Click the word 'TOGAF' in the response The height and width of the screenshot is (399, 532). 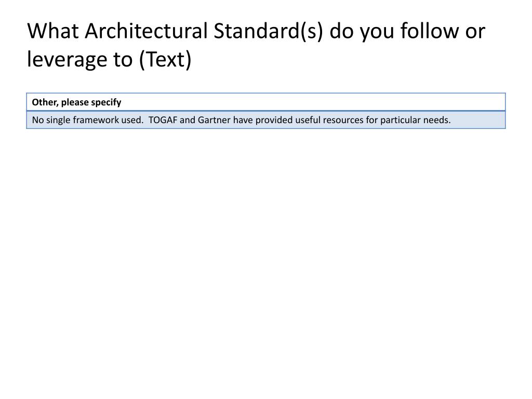pyautogui.click(x=163, y=120)
